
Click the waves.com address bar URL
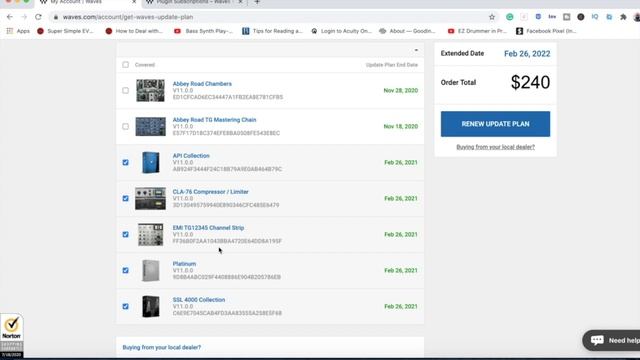128,17
